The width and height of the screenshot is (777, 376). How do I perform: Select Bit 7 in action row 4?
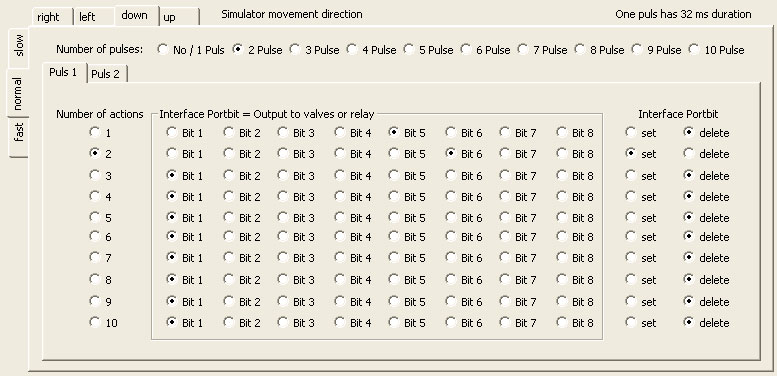[504, 196]
